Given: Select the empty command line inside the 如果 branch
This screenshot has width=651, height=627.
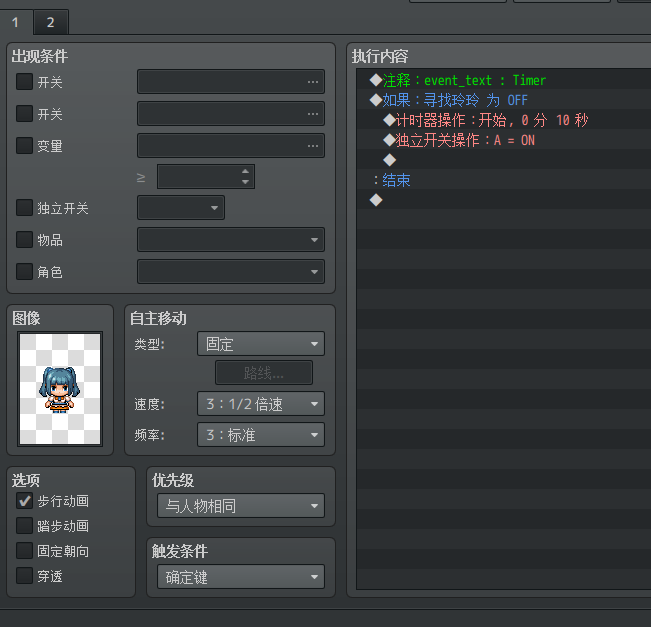Looking at the screenshot, I should coord(504,160).
